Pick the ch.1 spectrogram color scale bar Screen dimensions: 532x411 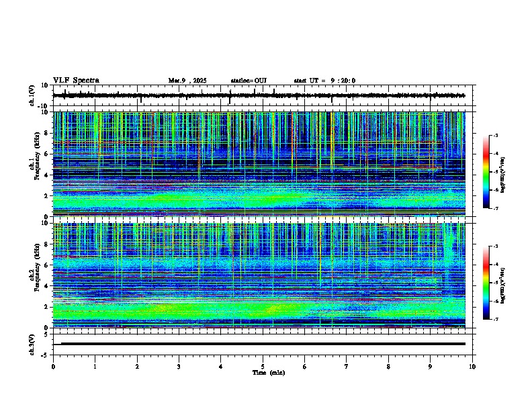coord(486,172)
